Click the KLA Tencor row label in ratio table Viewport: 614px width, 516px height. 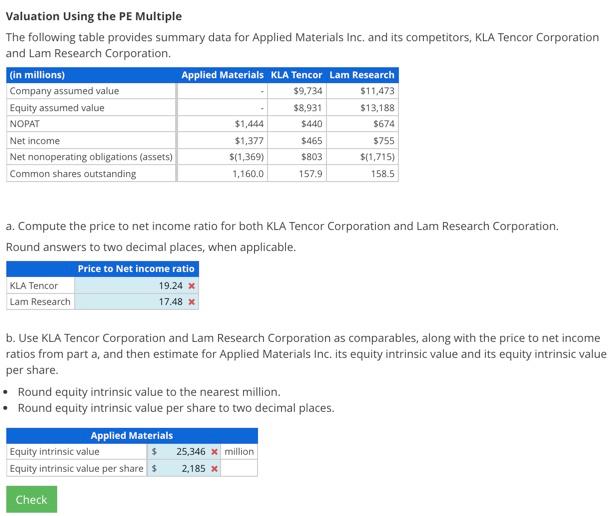[x=34, y=286]
